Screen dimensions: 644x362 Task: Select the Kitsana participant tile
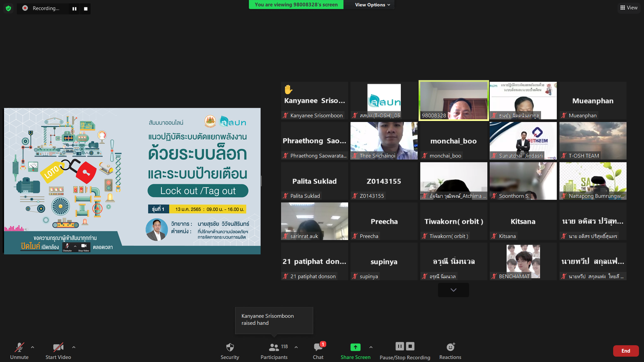coord(523,221)
